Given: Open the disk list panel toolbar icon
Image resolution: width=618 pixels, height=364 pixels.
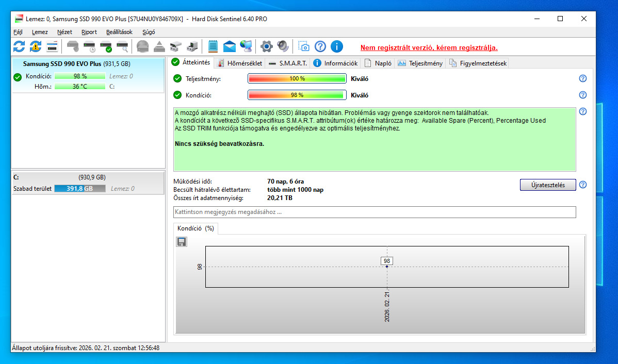Looking at the screenshot, I should [52, 46].
